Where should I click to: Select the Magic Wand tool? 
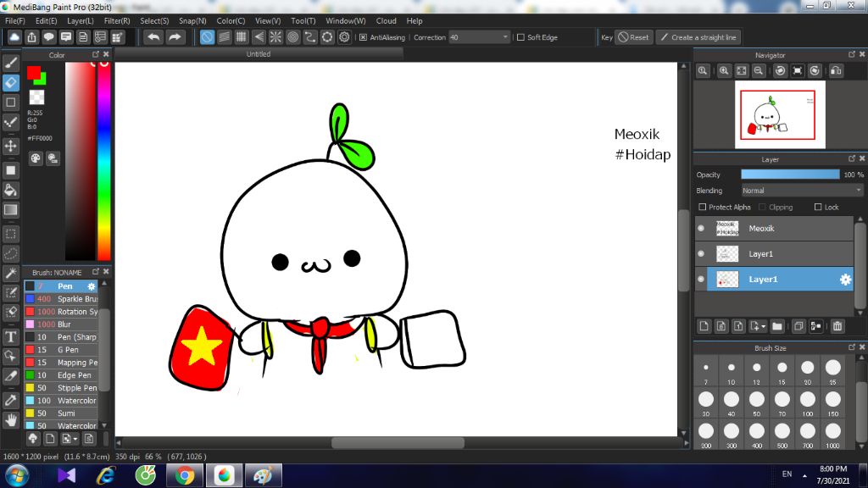coord(10,274)
